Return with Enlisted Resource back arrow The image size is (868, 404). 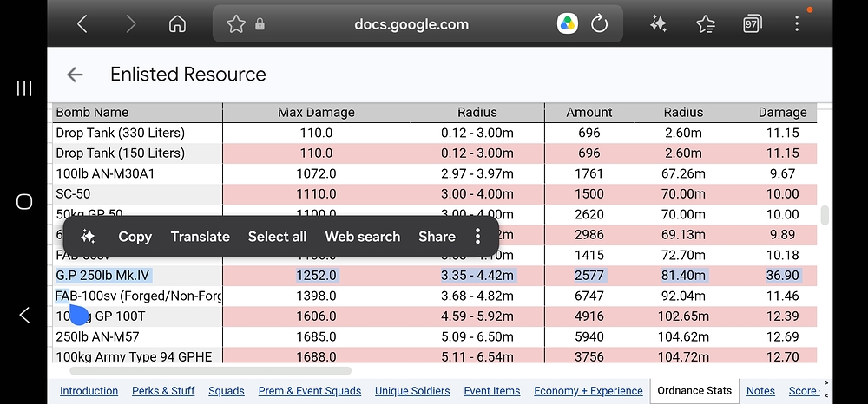75,75
